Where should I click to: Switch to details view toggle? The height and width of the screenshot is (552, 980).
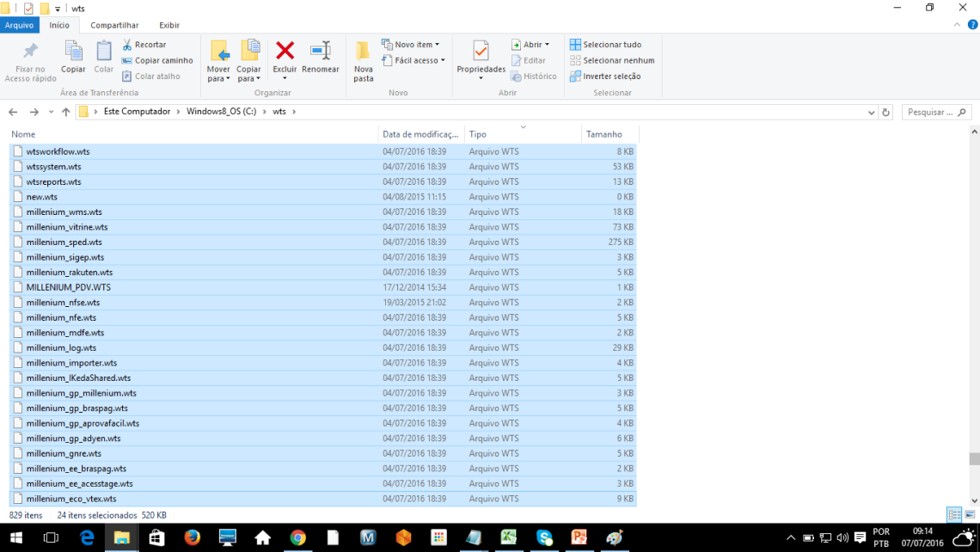pos(953,515)
